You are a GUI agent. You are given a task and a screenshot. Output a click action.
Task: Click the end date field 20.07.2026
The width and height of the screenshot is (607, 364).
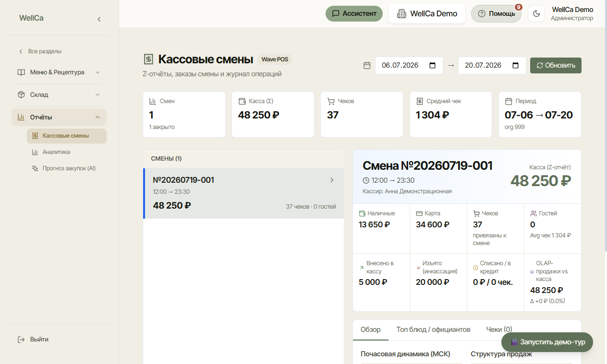pos(492,65)
